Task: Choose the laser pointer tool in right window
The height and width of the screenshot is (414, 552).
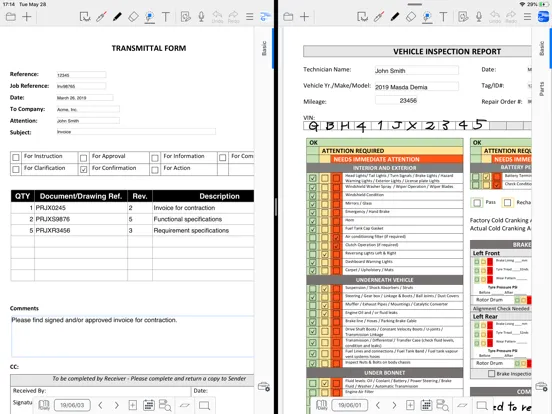Action: (x=379, y=17)
